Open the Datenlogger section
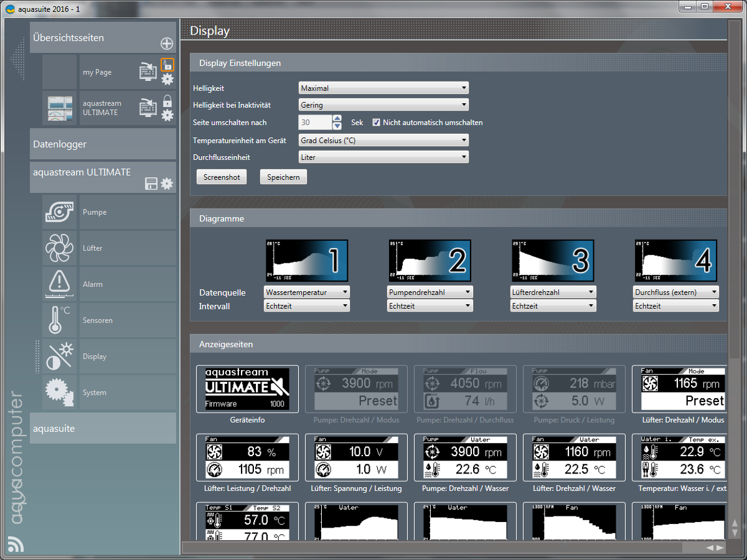 tap(103, 144)
